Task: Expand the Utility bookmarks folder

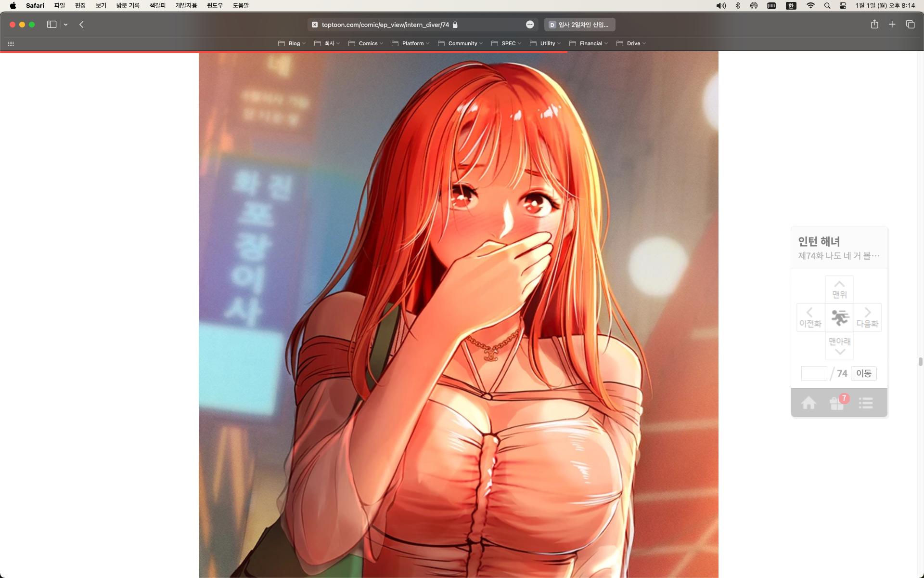Action: click(545, 43)
